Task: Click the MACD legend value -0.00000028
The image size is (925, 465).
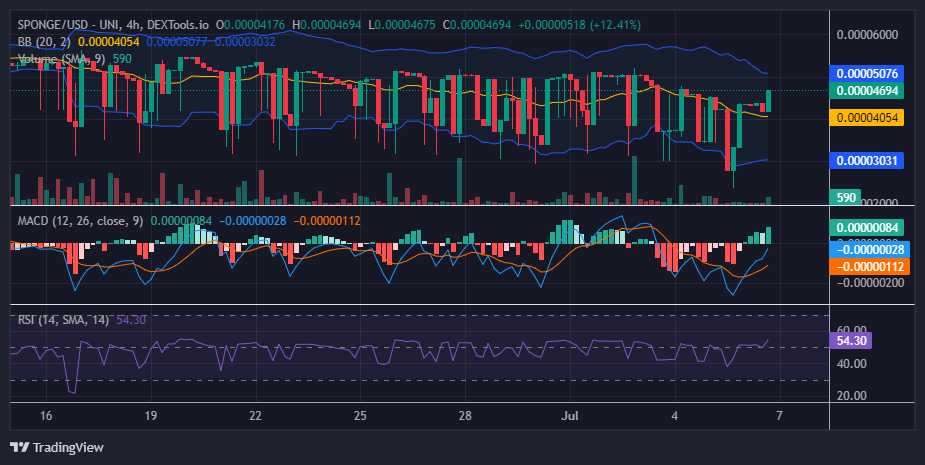Action: [x=252, y=221]
